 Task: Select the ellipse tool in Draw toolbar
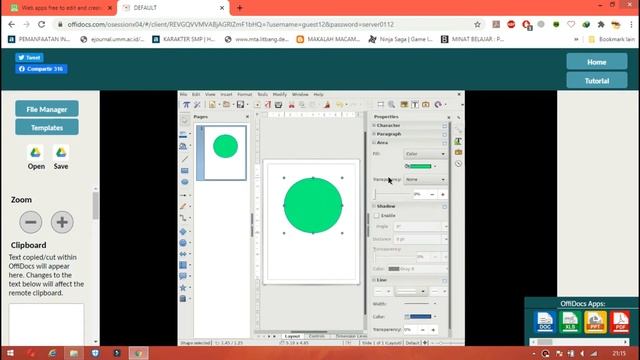185,182
